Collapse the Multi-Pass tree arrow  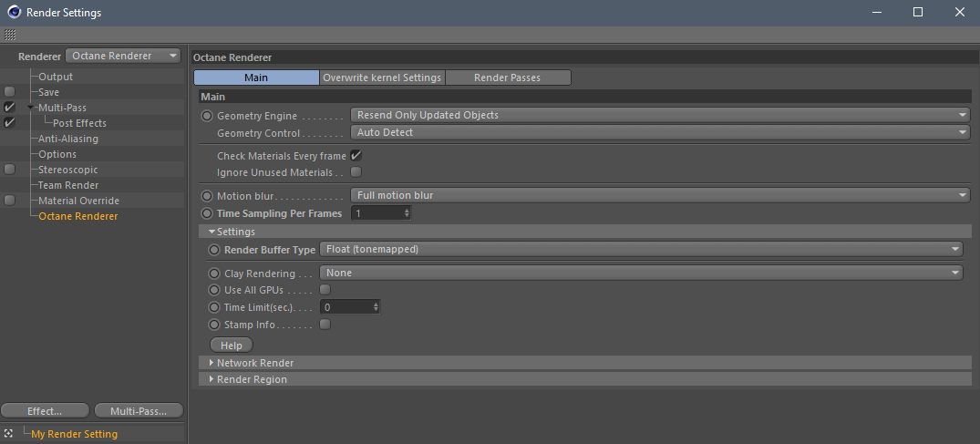(x=31, y=108)
